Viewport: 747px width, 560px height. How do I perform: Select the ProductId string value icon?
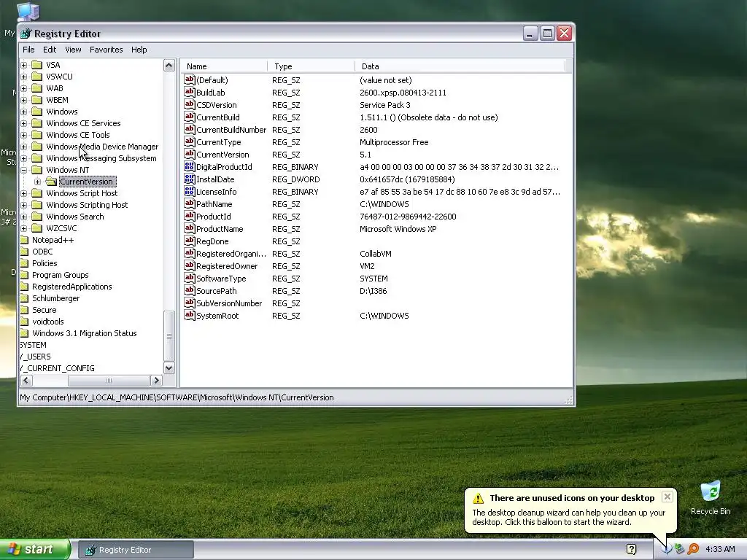190,216
